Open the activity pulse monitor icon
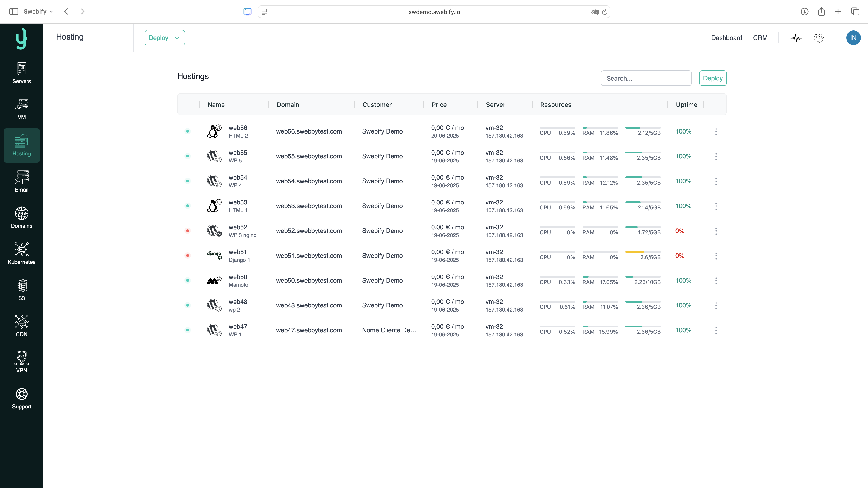This screenshot has height=488, width=868. click(796, 38)
